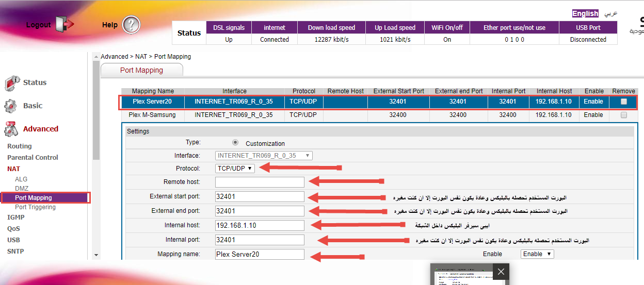The image size is (644, 285).
Task: Select the Advanced toolbox icon
Action: pyautogui.click(x=11, y=129)
